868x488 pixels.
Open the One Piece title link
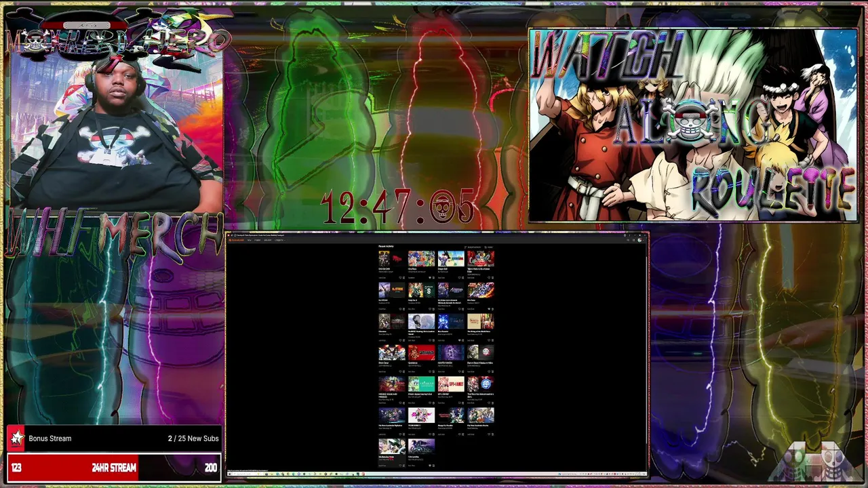click(x=412, y=268)
